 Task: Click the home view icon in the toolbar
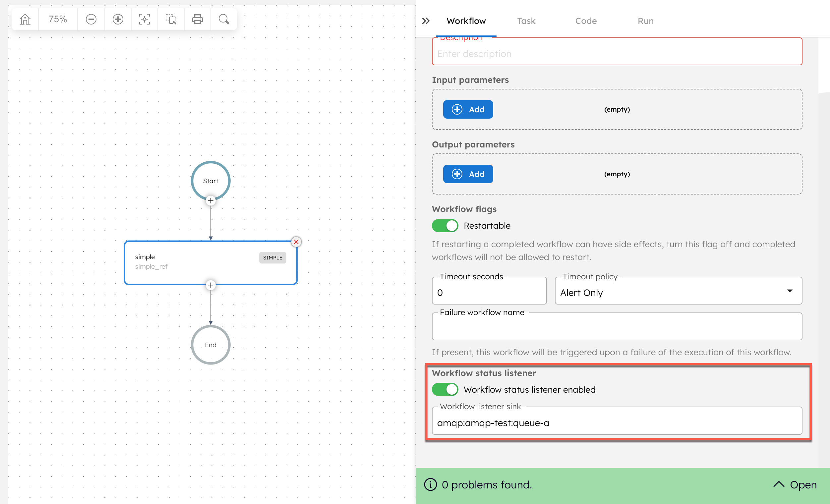pyautogui.click(x=24, y=19)
